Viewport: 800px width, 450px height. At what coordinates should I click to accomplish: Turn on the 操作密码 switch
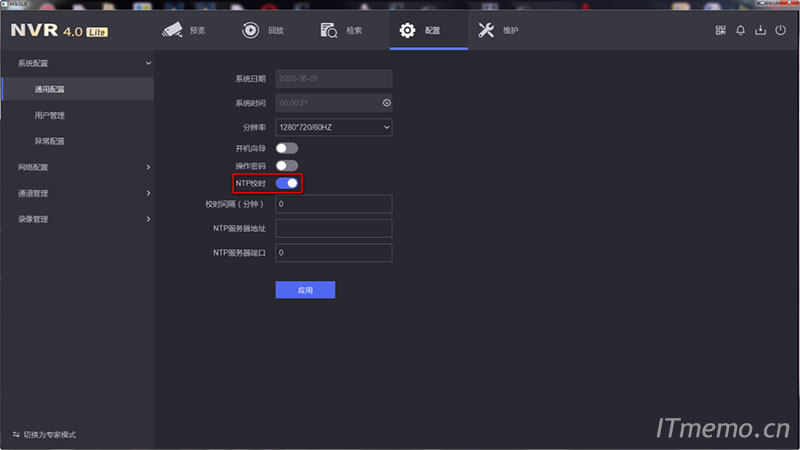coord(287,166)
